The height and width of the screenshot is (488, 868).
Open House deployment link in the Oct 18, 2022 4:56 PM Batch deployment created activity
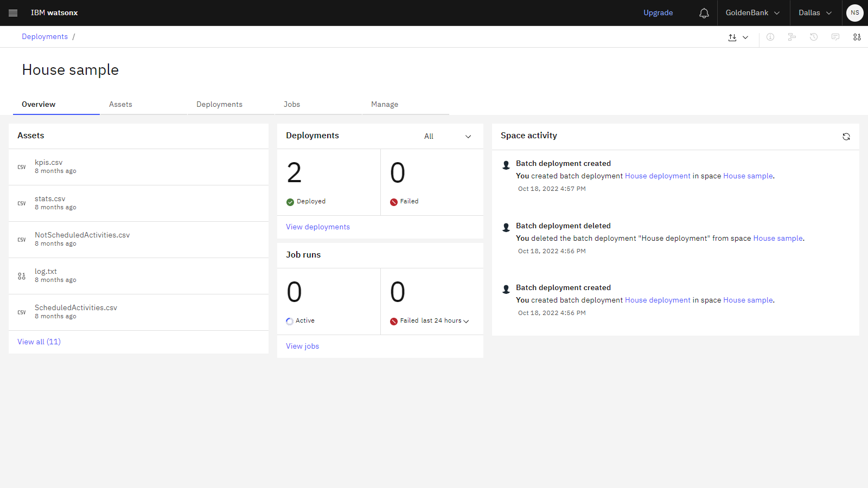point(658,300)
